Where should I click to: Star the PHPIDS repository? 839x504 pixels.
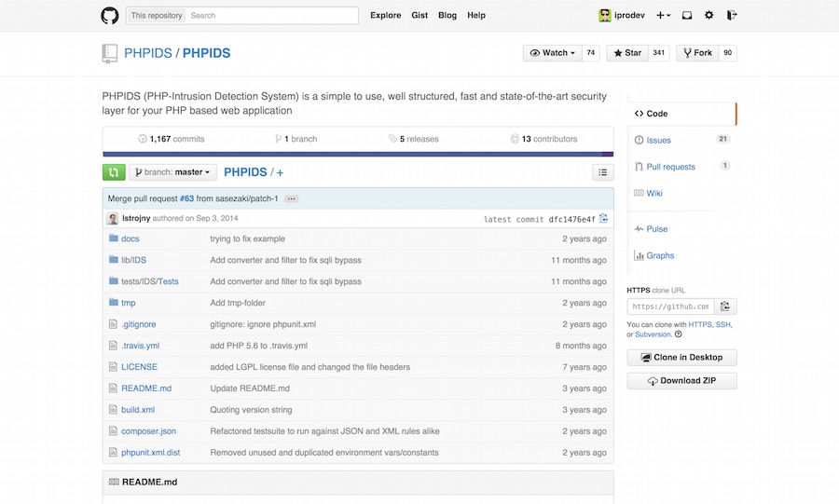point(627,53)
